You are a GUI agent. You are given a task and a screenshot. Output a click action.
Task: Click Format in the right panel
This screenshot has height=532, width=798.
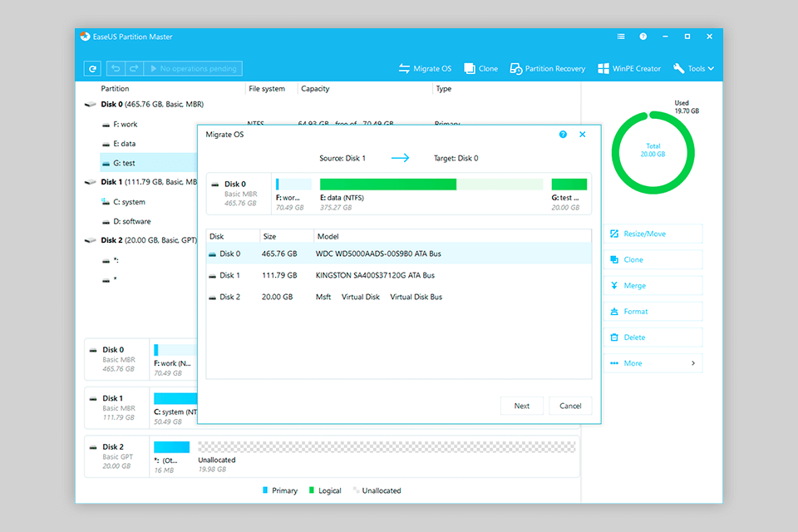(x=653, y=312)
